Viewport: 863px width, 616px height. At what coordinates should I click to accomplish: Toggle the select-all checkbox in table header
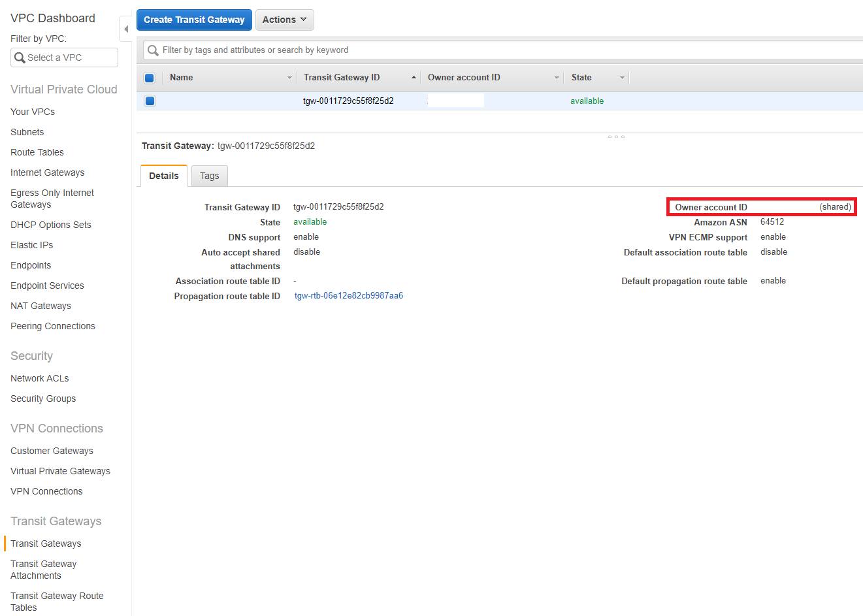tap(150, 78)
